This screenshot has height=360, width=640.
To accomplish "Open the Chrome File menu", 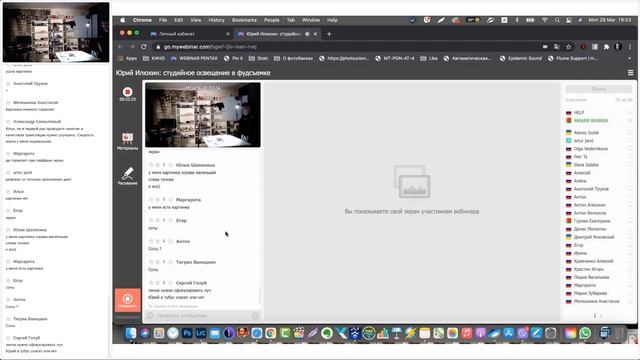I will [163, 20].
